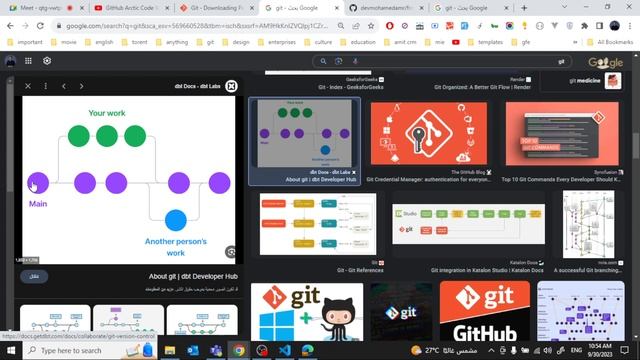Image resolution: width=640 pixels, height=360 pixels.
Task: Switch to devmohamedamr GitHub tab
Action: tap(386, 8)
